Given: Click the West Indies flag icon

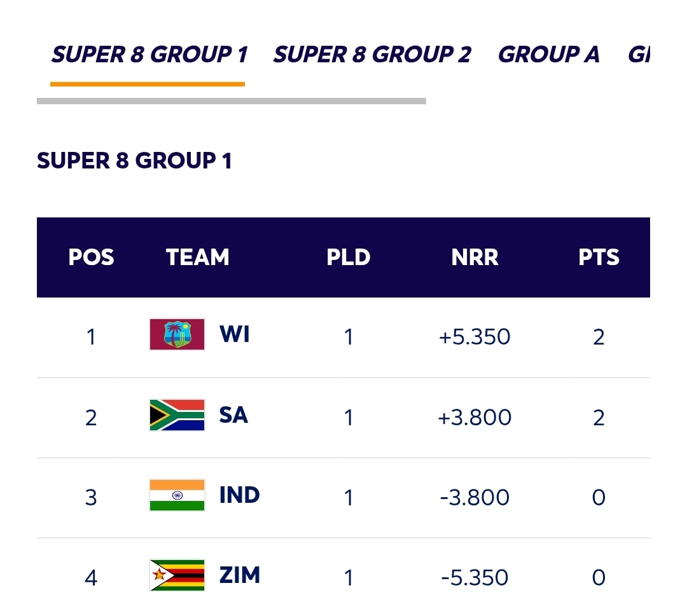Looking at the screenshot, I should point(176,334).
